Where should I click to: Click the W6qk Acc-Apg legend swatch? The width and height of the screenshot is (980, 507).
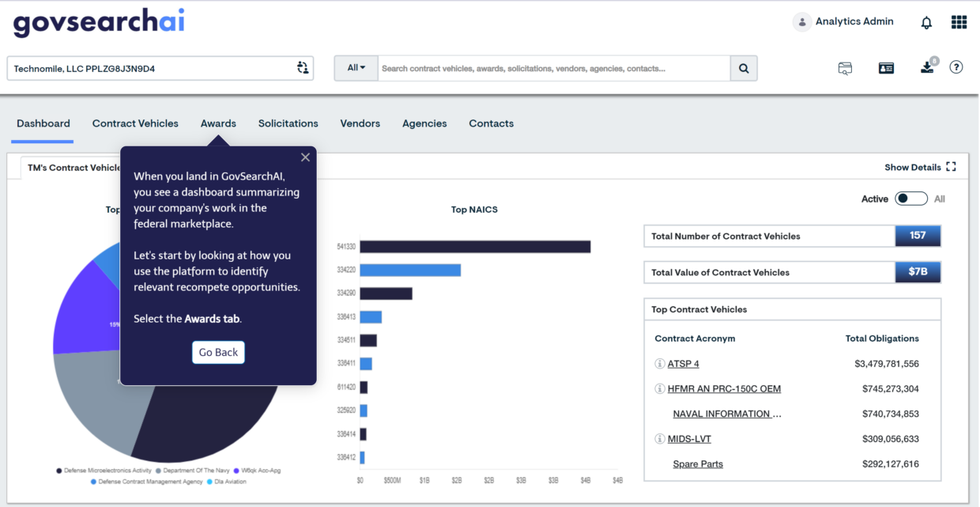pos(236,471)
